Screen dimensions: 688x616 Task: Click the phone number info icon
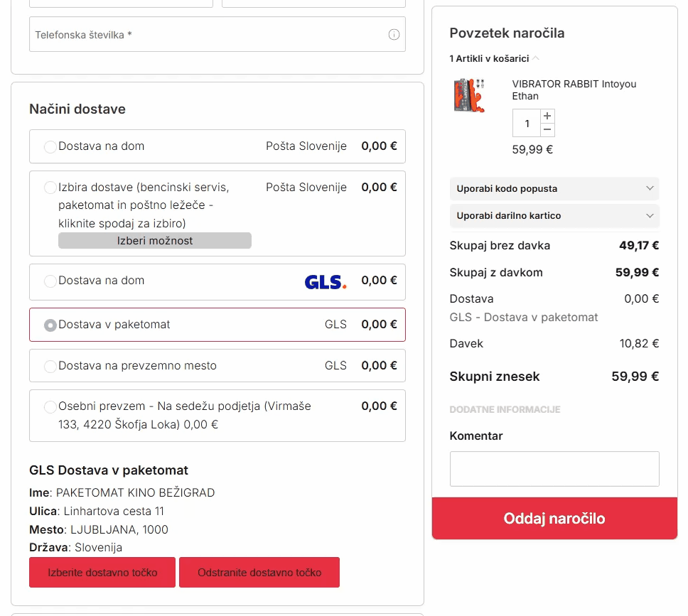point(394,35)
